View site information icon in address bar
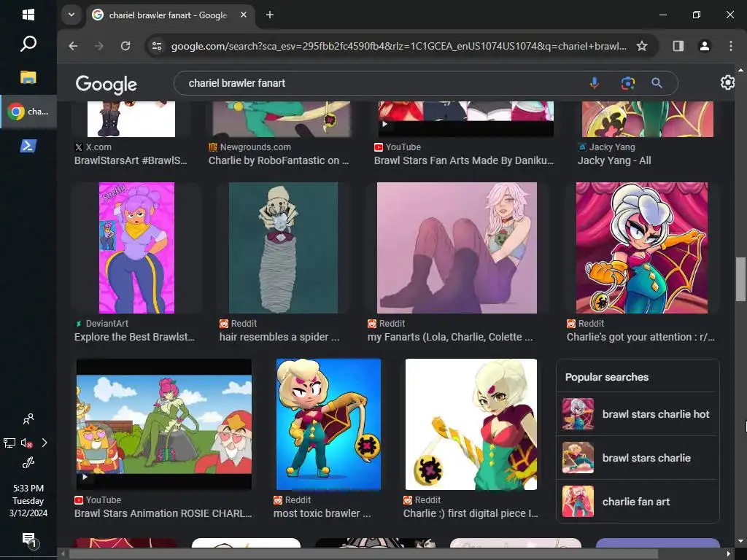Image resolution: width=747 pixels, height=560 pixels. (x=157, y=46)
